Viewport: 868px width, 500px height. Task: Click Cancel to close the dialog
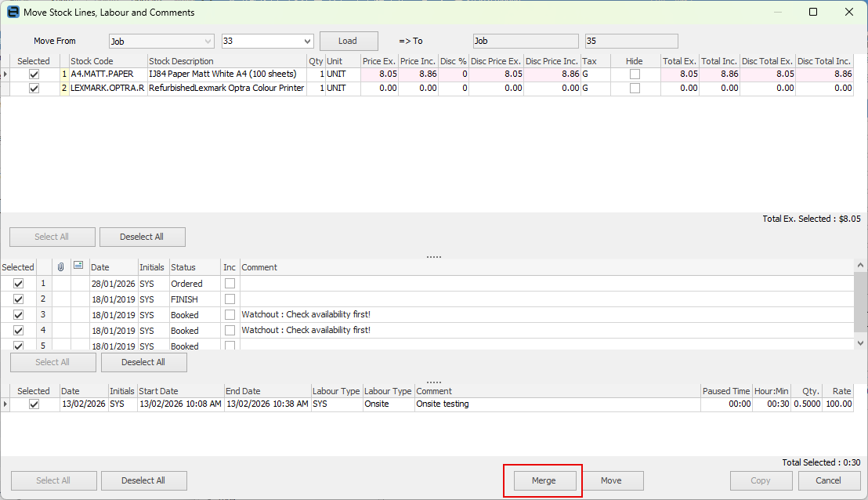pyautogui.click(x=829, y=480)
